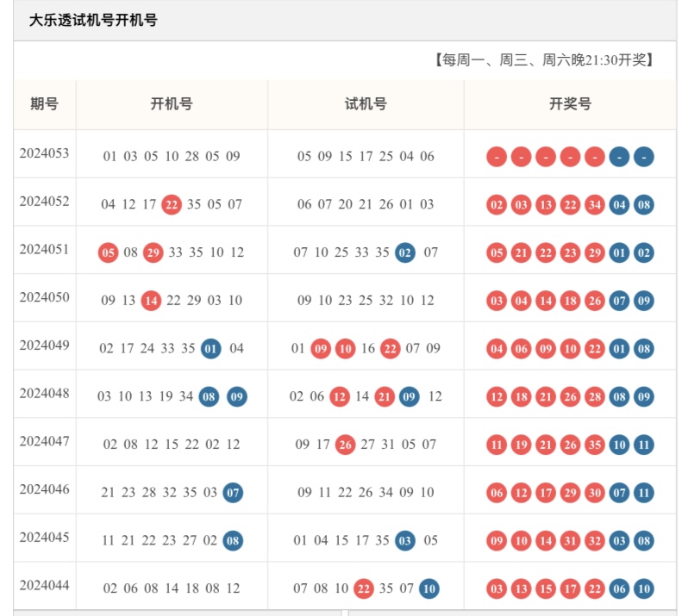Viewport: 682px width, 616px height.
Task: Select blue ball 07 in 2024046 开机号 column
Action: tap(233, 493)
